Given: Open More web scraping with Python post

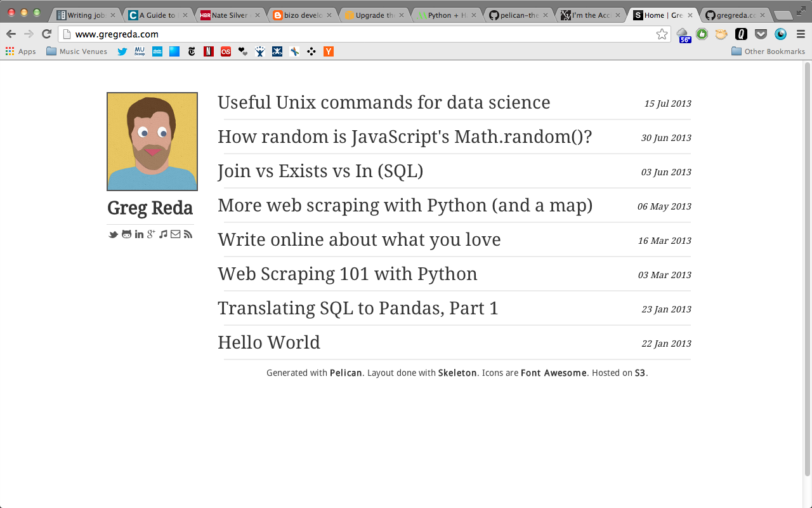Looking at the screenshot, I should [x=405, y=205].
